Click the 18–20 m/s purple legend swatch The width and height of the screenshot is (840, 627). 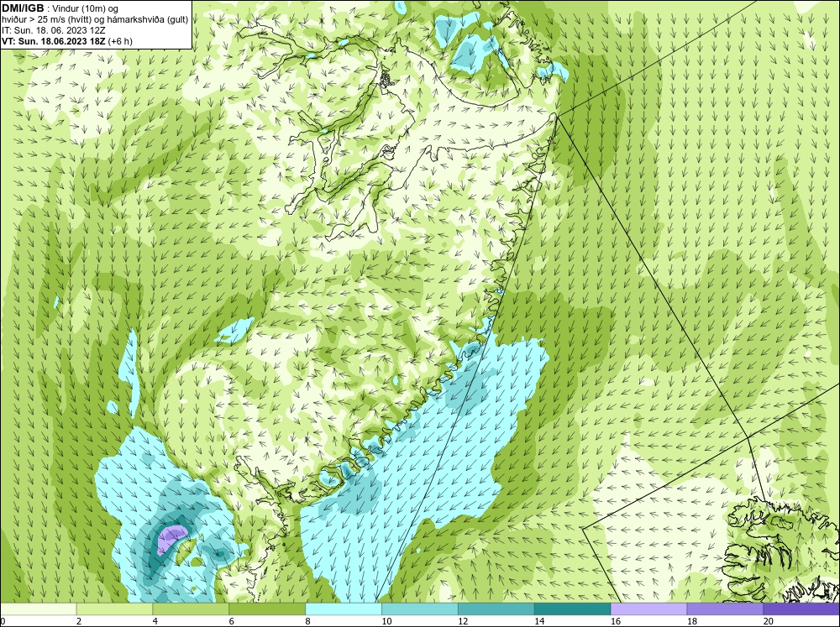726,609
